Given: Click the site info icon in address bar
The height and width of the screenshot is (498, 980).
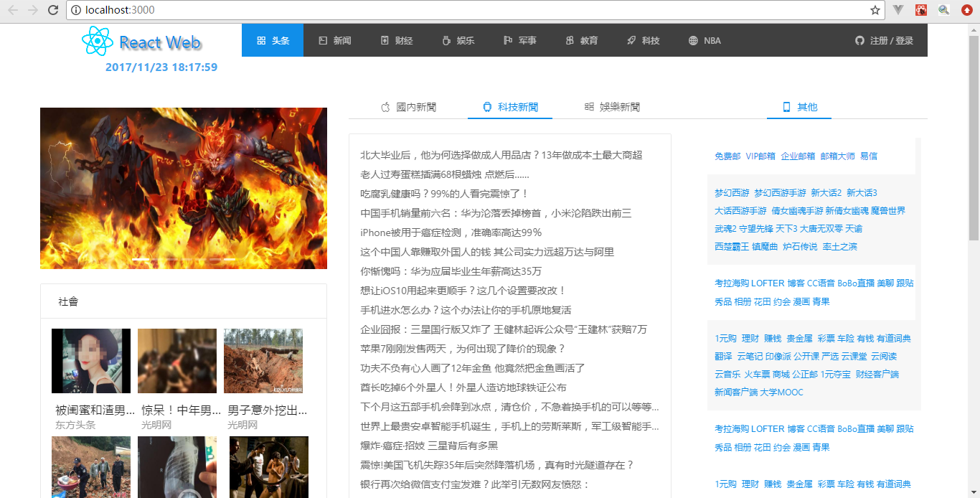Looking at the screenshot, I should pos(76,10).
